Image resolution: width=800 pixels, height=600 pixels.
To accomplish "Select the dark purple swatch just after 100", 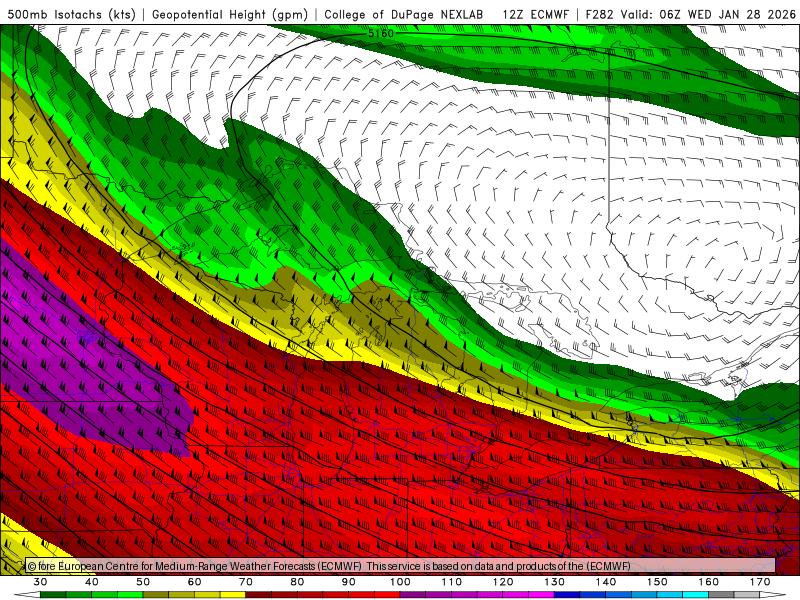I will (413, 595).
